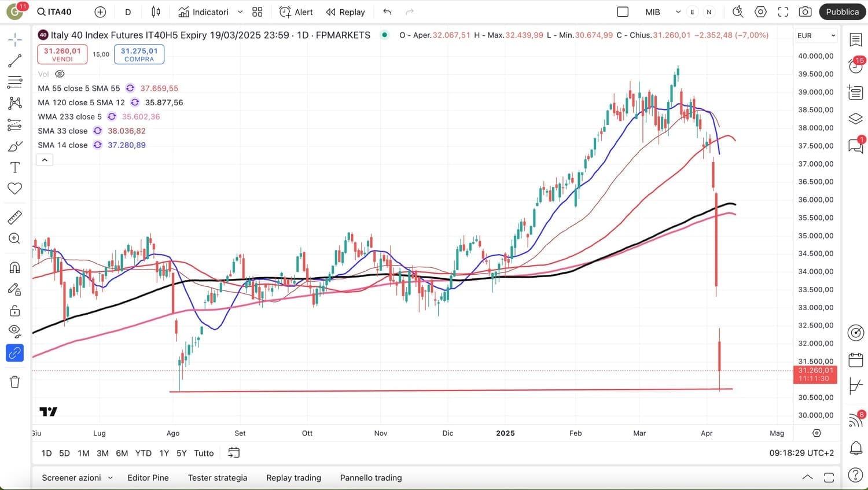This screenshot has width=868, height=490.
Task: Open the layout grid templates icon
Action: tap(258, 12)
